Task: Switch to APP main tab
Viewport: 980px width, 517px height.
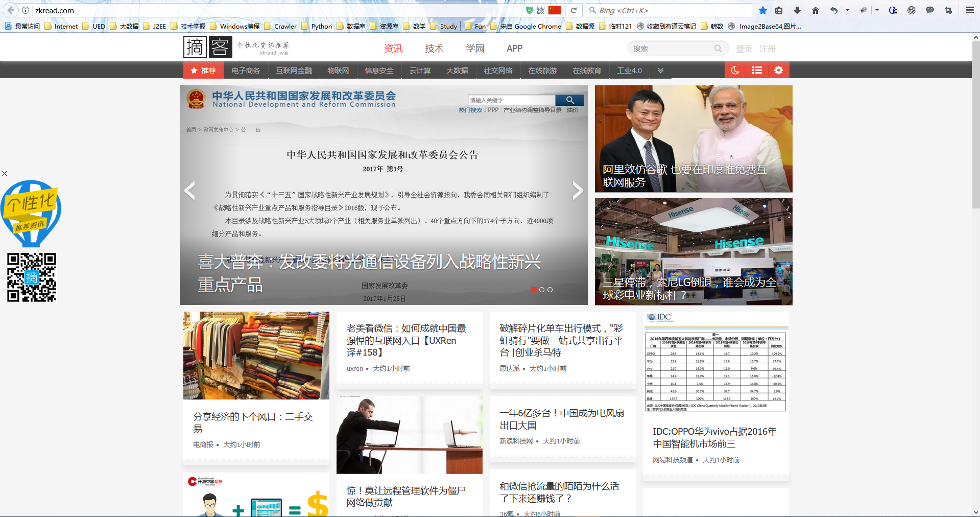Action: [514, 49]
